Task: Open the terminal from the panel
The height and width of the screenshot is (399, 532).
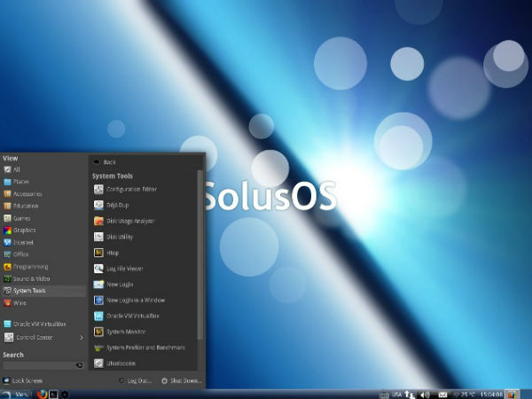Action: 53,393
